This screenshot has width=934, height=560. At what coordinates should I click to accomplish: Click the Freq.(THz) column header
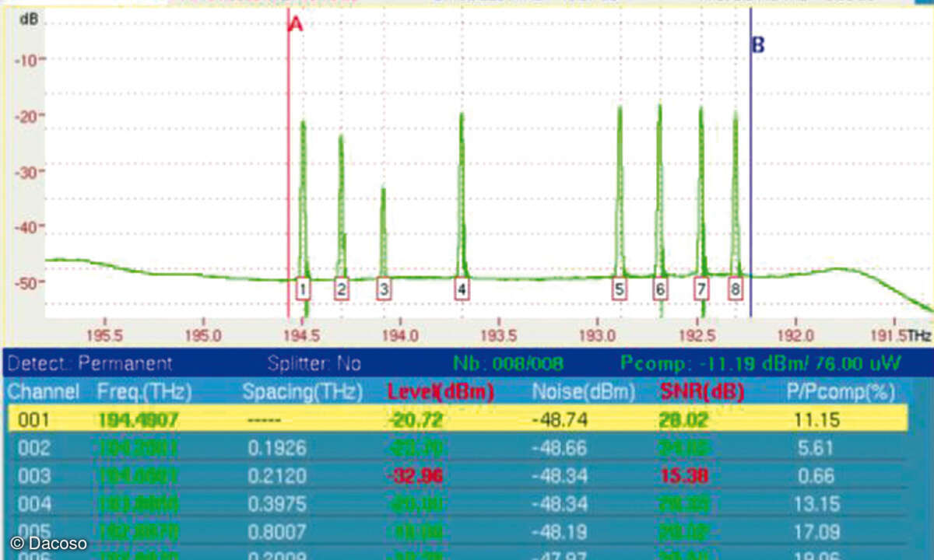pyautogui.click(x=145, y=391)
